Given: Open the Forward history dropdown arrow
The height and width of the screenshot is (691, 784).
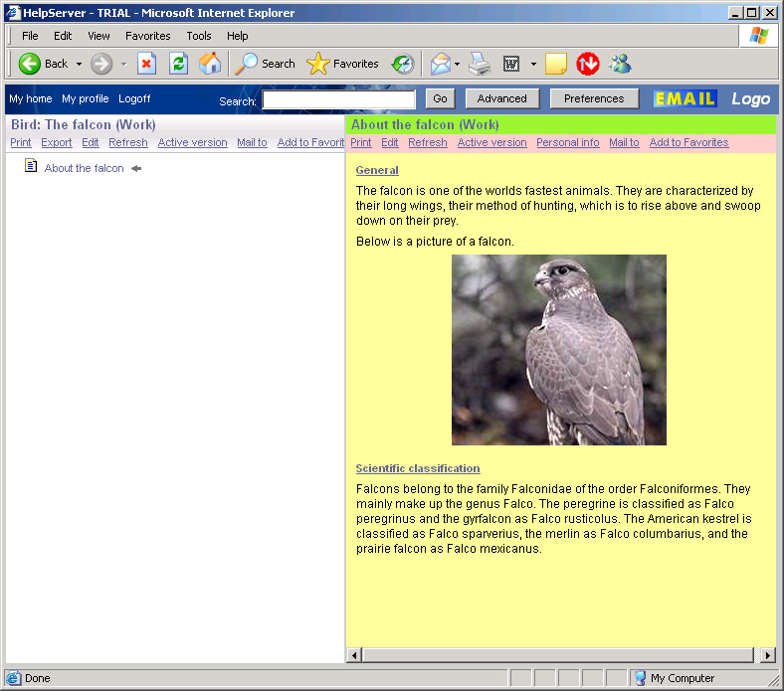Looking at the screenshot, I should pyautogui.click(x=124, y=65).
